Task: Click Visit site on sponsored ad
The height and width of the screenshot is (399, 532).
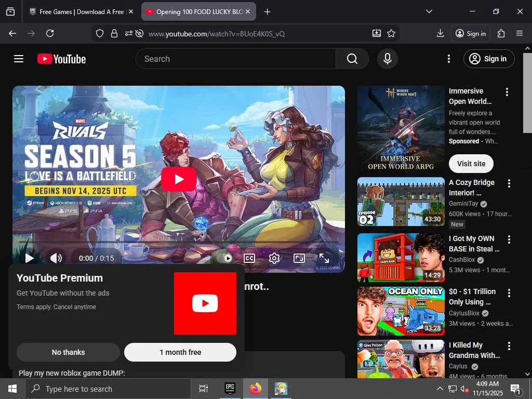Action: [x=471, y=164]
